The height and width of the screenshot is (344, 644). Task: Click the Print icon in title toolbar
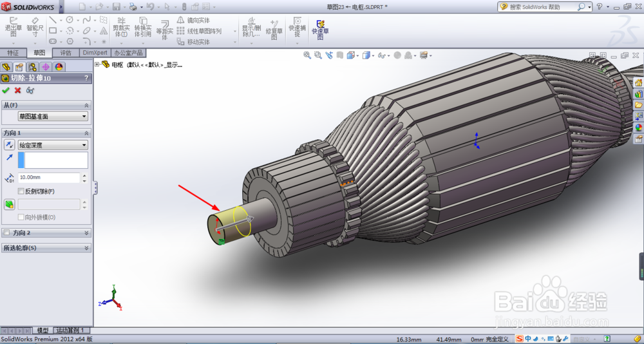pos(133,6)
